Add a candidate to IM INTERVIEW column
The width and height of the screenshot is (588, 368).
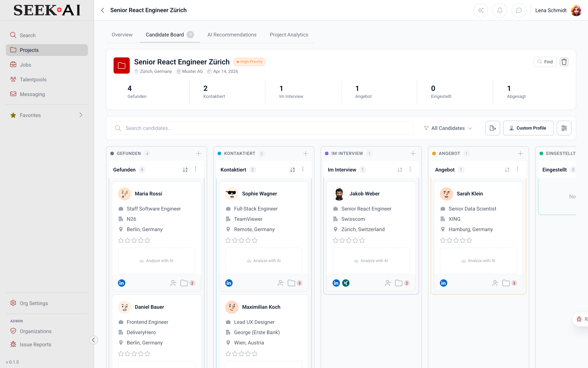coord(413,154)
